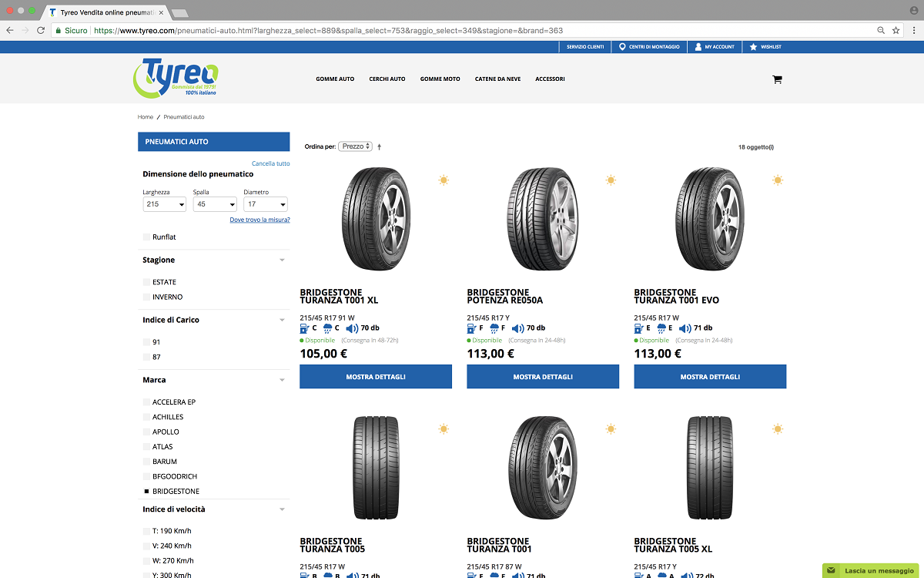The image size is (924, 578).
Task: Click the Tyreo logo
Action: point(176,77)
